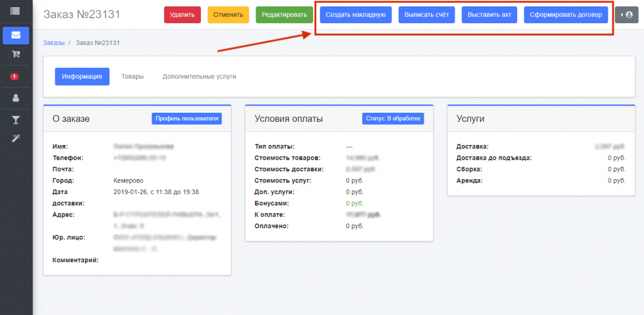Click the Доп. услуги label
The height and width of the screenshot is (315, 644).
(275, 192)
